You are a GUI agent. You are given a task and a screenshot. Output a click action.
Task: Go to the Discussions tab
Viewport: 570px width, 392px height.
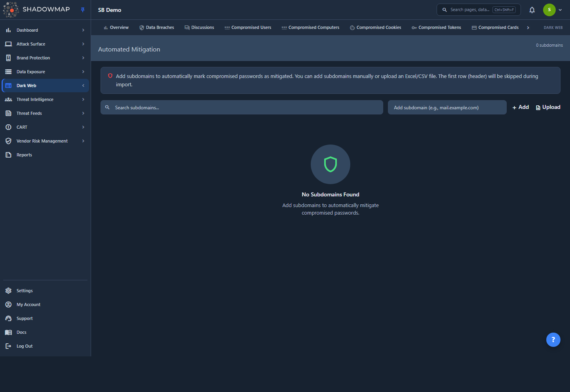199,28
